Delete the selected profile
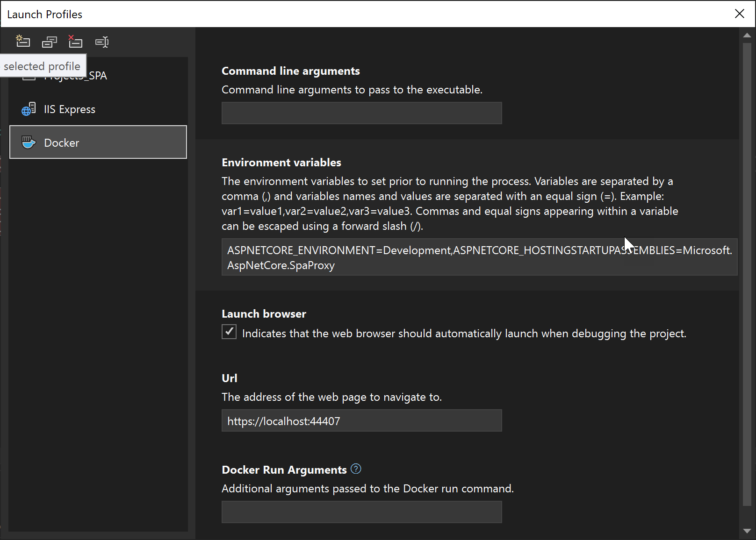Screen dimensions: 756x540 pos(75,42)
